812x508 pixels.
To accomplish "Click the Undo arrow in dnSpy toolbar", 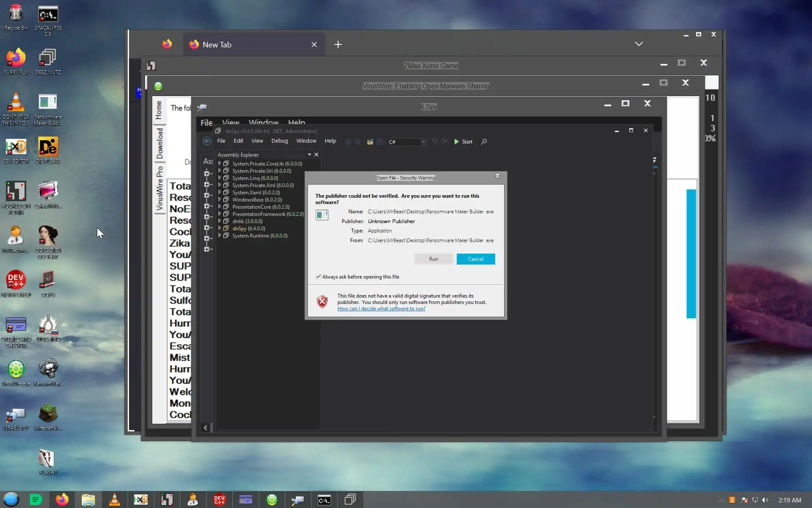I will pos(434,142).
